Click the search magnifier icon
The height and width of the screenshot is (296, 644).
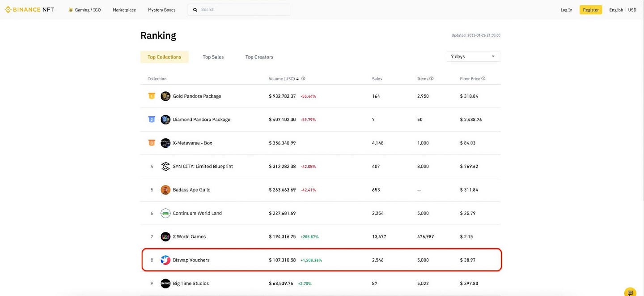point(195,9)
